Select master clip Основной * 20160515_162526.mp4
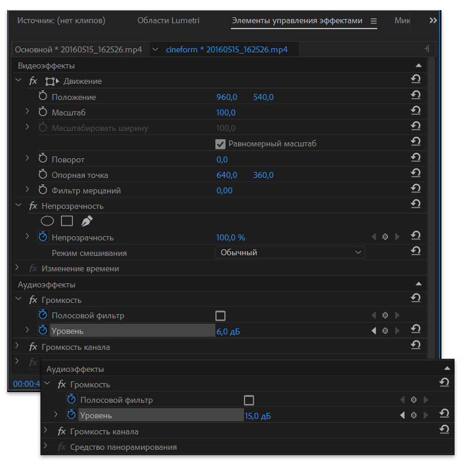 [79, 49]
